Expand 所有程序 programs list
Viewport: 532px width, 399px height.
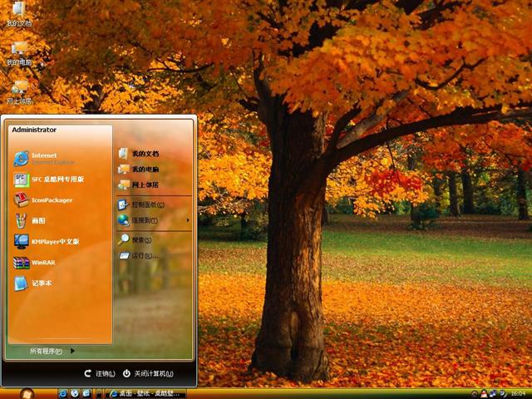pos(52,351)
